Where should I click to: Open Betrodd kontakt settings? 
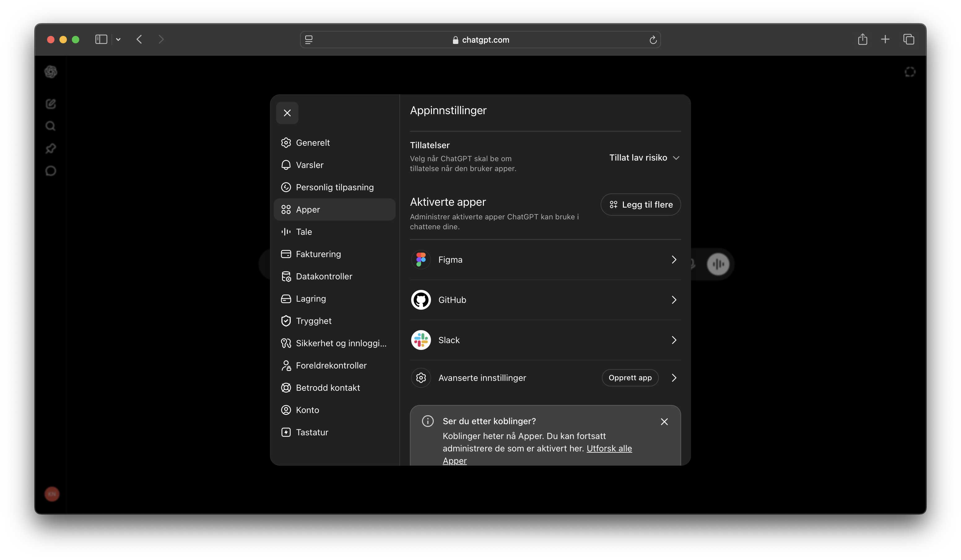pyautogui.click(x=334, y=388)
